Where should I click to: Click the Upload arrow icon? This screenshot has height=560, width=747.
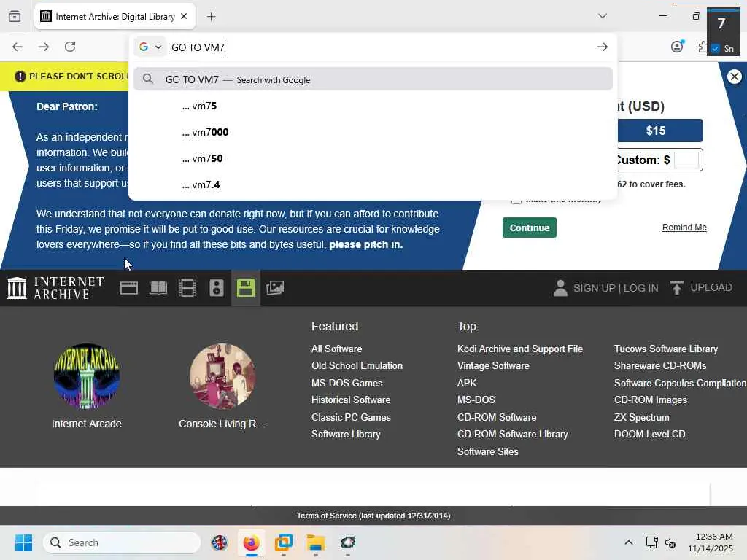tap(676, 288)
